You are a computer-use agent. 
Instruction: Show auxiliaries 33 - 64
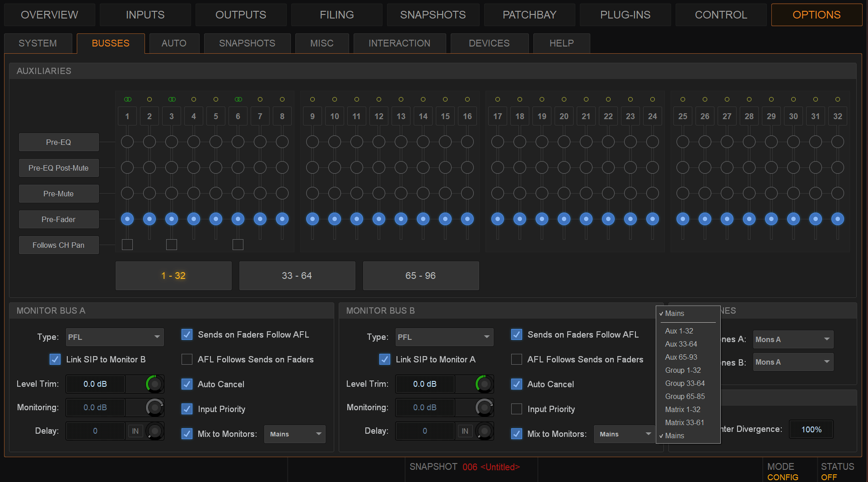[x=297, y=275]
